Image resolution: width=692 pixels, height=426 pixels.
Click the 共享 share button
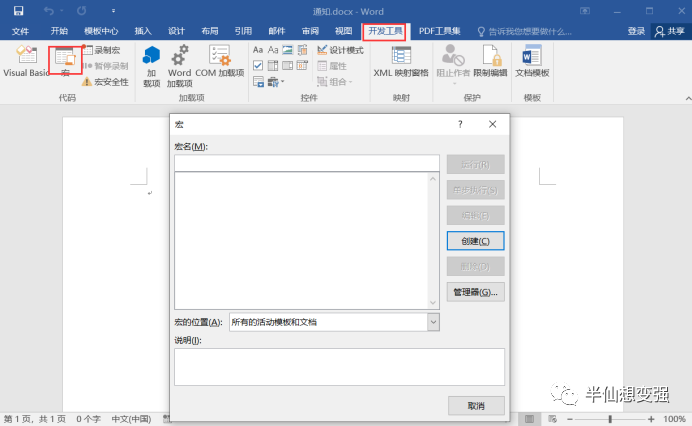(670, 31)
